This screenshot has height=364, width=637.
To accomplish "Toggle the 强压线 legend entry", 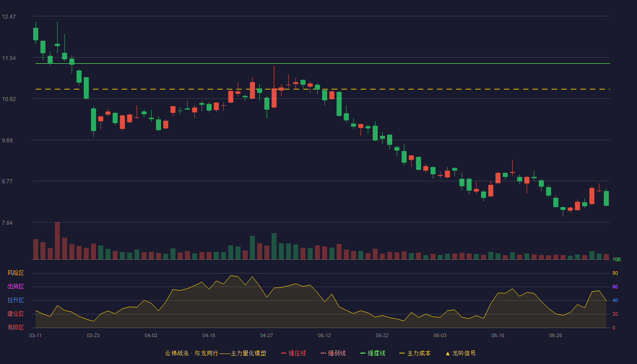I will [x=293, y=353].
